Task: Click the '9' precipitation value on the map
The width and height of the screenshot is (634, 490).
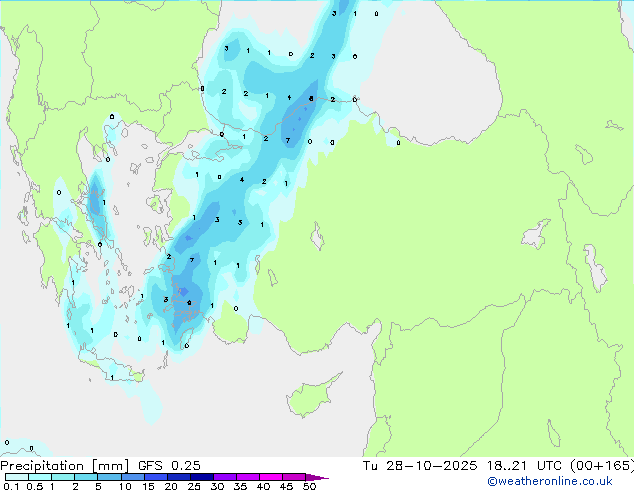Action: 189,302
